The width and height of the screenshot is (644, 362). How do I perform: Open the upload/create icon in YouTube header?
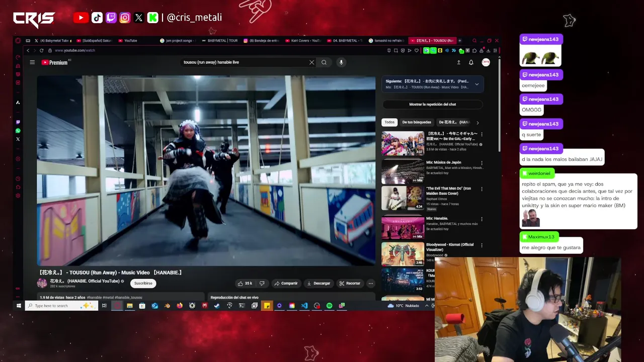(x=458, y=62)
